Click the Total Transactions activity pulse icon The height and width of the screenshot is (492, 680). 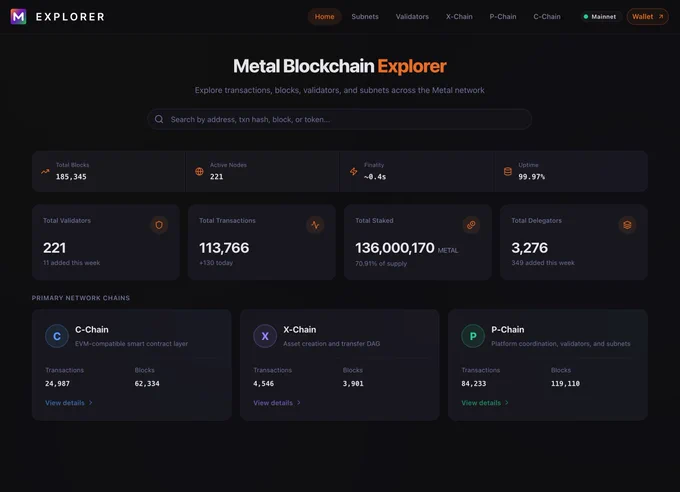[x=315, y=225]
